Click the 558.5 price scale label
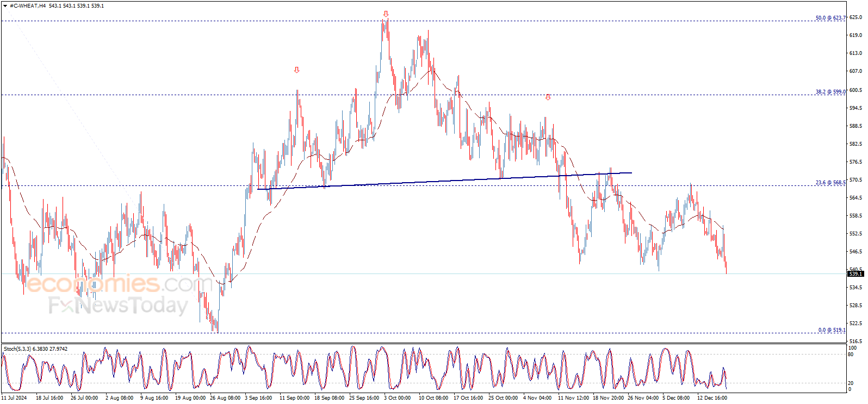Screen dimensions: 868x404 click(855, 216)
